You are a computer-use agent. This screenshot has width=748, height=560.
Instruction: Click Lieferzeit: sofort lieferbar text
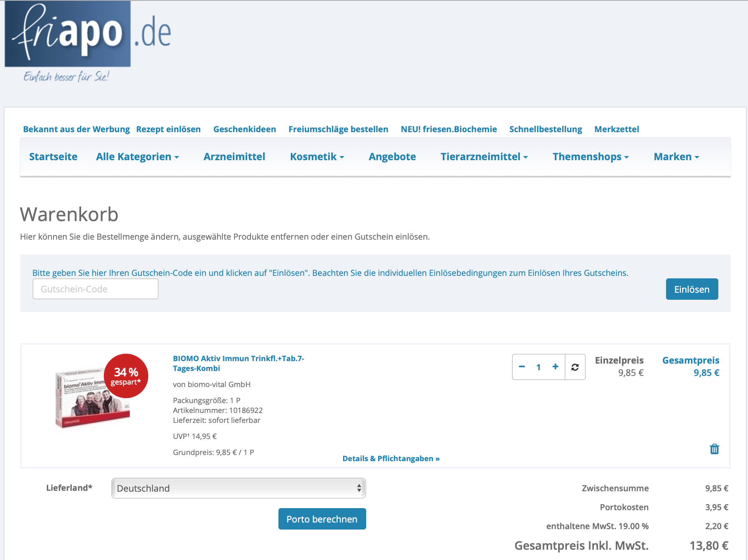217,420
